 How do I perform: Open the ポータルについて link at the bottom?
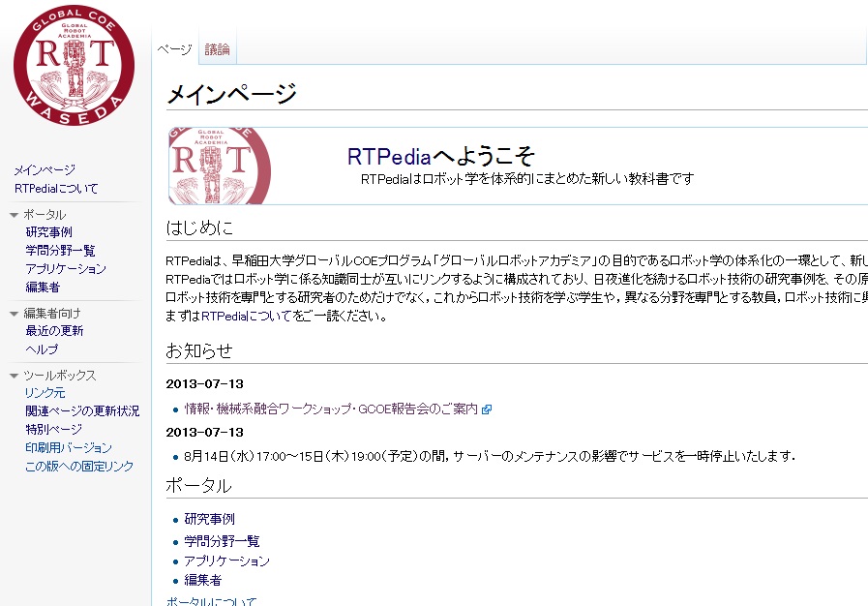click(212, 601)
